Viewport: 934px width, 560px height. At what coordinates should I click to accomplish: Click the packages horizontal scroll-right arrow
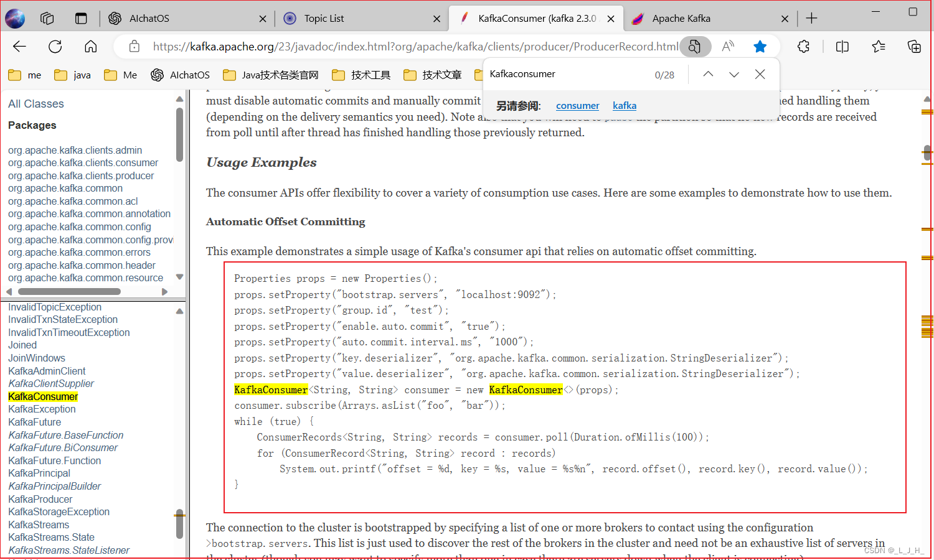click(x=164, y=291)
